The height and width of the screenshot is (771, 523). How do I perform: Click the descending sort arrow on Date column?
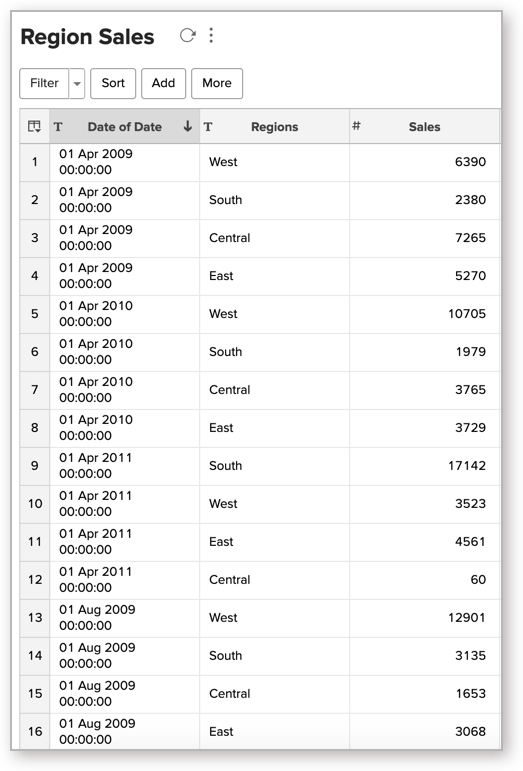pyautogui.click(x=187, y=126)
